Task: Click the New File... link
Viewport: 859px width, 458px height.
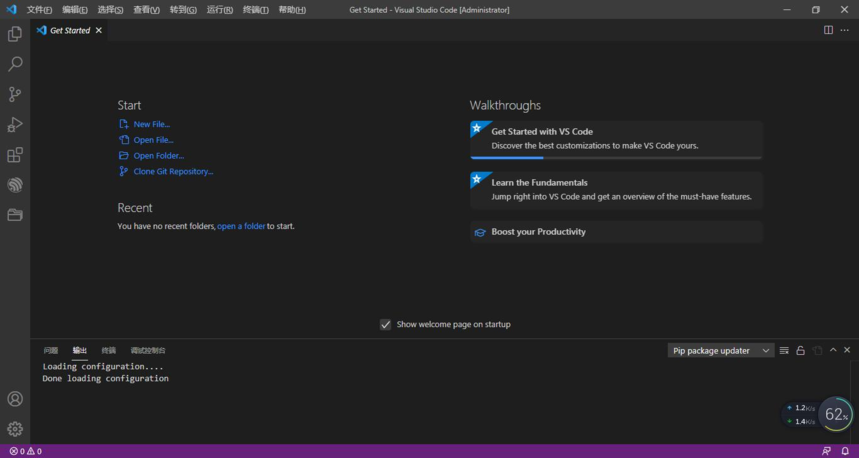Action: (152, 124)
